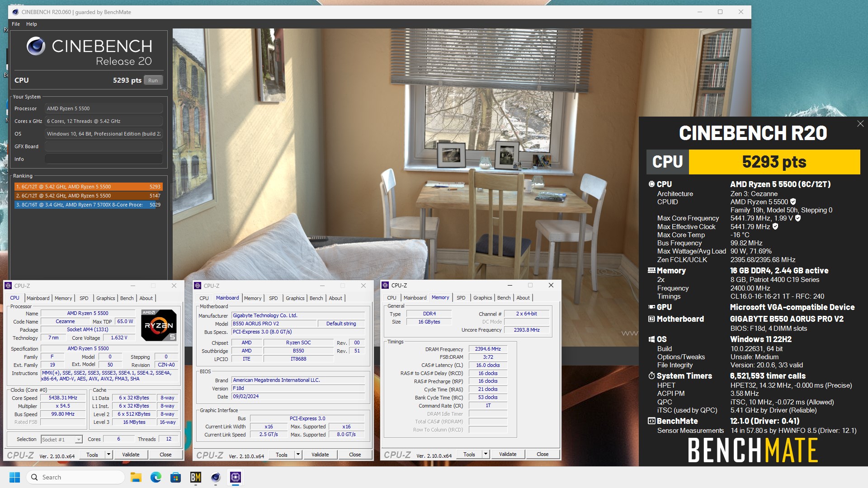Click Tools button in CPU window
The height and width of the screenshot is (488, 868).
pyautogui.click(x=92, y=455)
